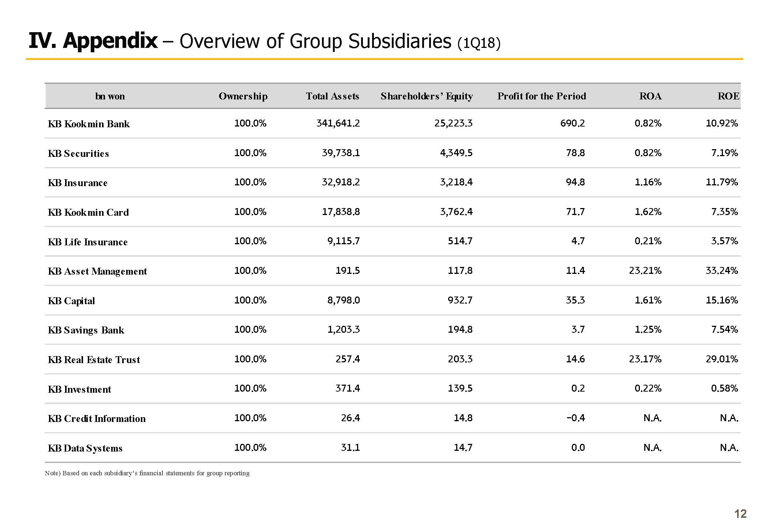This screenshot has height=532, width=769.
Task: Click the 'Ownership' column header
Action: (243, 96)
